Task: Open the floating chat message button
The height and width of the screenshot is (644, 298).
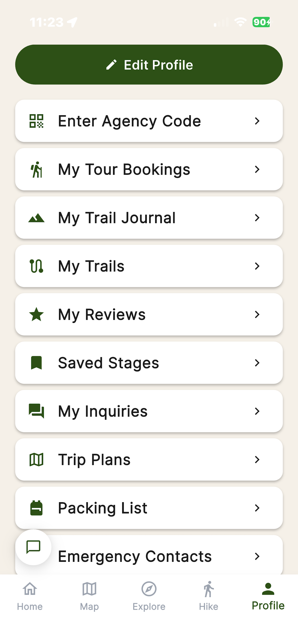Action: 33,547
